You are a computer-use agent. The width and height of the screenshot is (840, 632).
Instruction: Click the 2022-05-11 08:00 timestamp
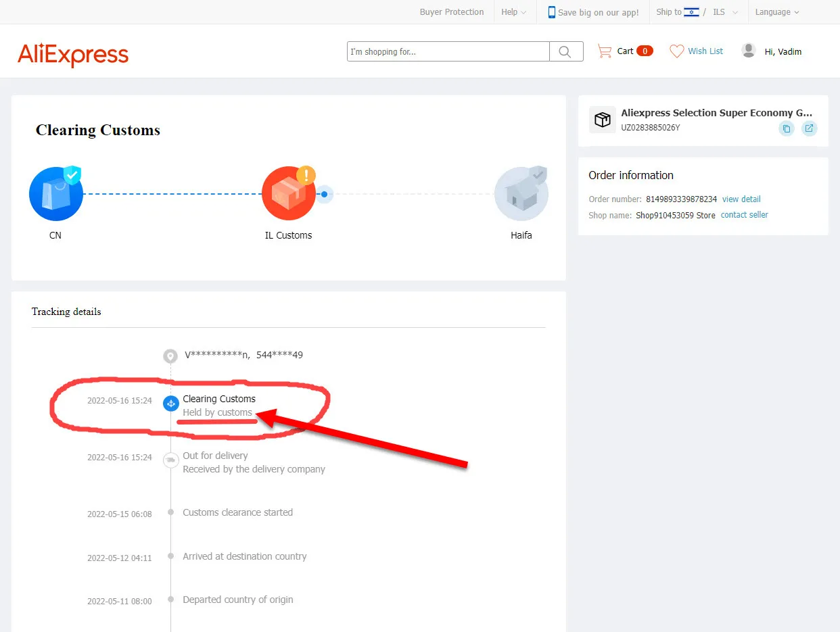[120, 602]
